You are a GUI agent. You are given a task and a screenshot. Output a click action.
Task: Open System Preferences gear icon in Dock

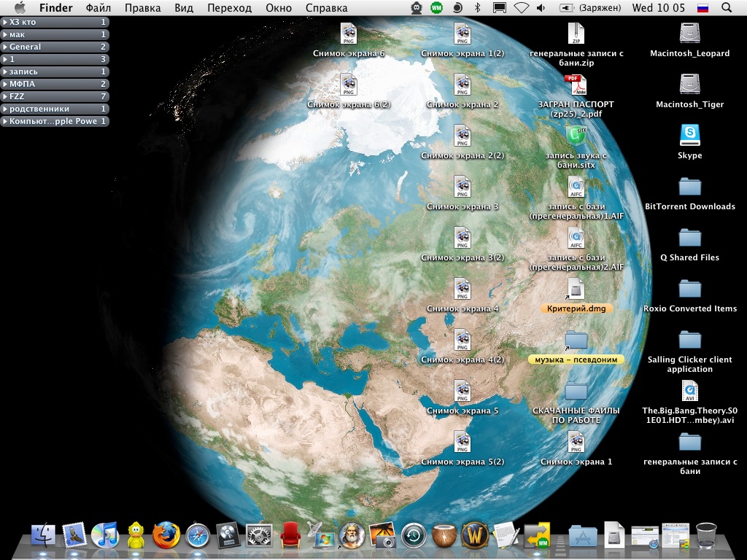pos(259,535)
